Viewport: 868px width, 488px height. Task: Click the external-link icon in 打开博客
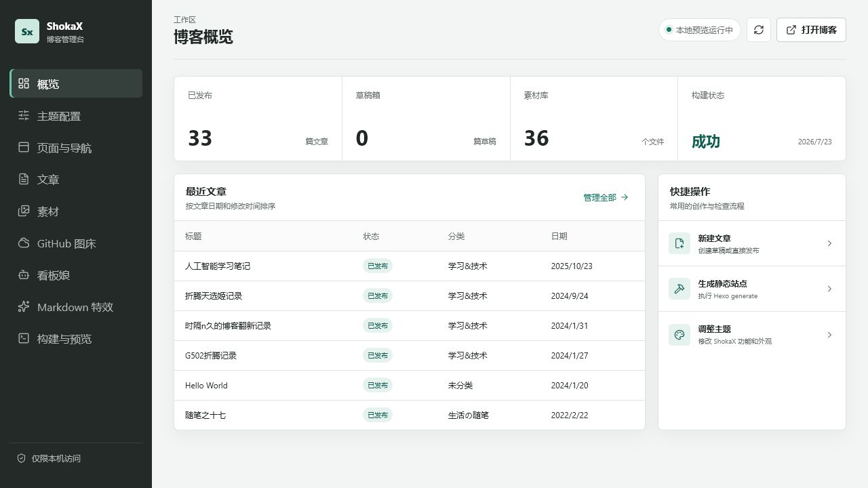click(x=791, y=30)
